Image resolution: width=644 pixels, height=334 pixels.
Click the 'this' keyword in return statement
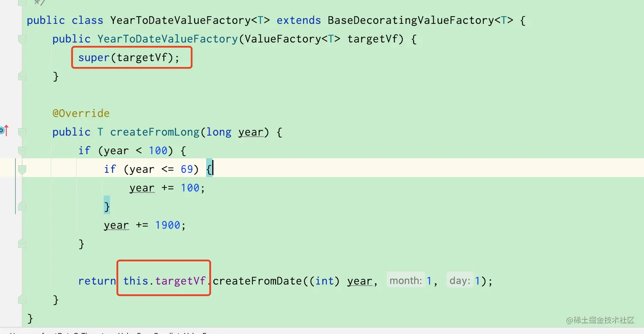coord(136,281)
